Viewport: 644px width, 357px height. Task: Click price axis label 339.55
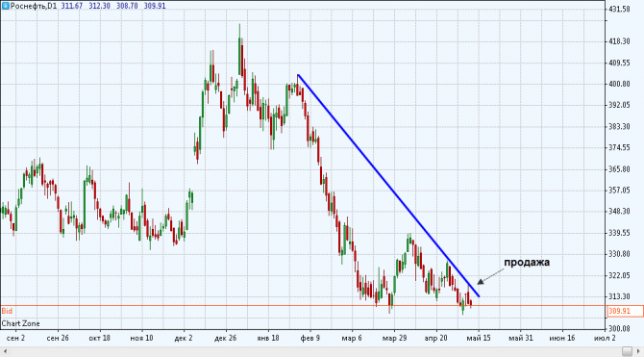pyautogui.click(x=619, y=233)
